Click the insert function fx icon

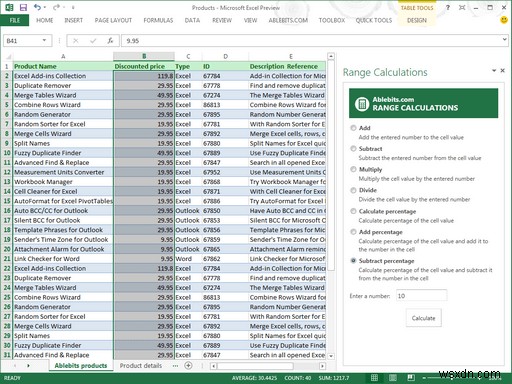click(110, 41)
